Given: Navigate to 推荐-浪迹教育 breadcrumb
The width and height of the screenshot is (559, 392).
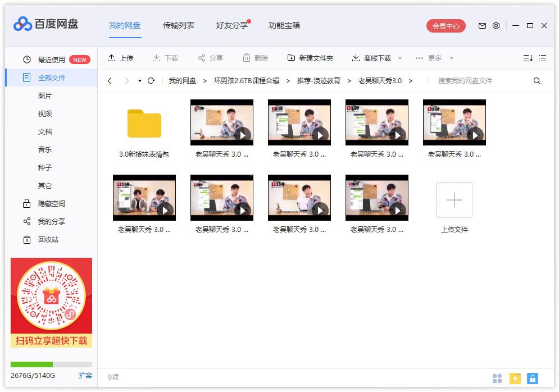Looking at the screenshot, I should point(319,81).
